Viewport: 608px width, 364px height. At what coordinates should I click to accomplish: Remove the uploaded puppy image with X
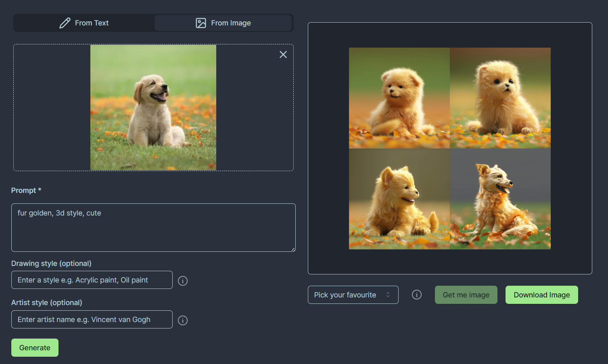(x=283, y=54)
